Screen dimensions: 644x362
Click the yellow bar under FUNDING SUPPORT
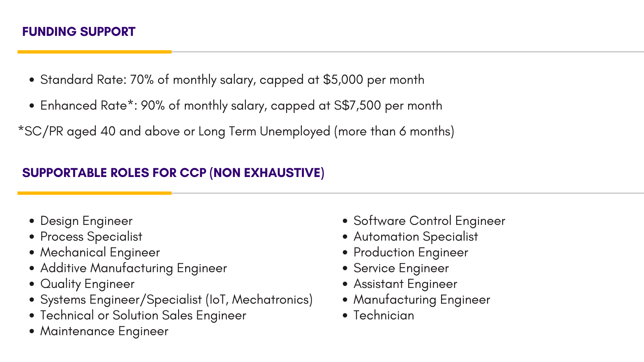pyautogui.click(x=95, y=52)
